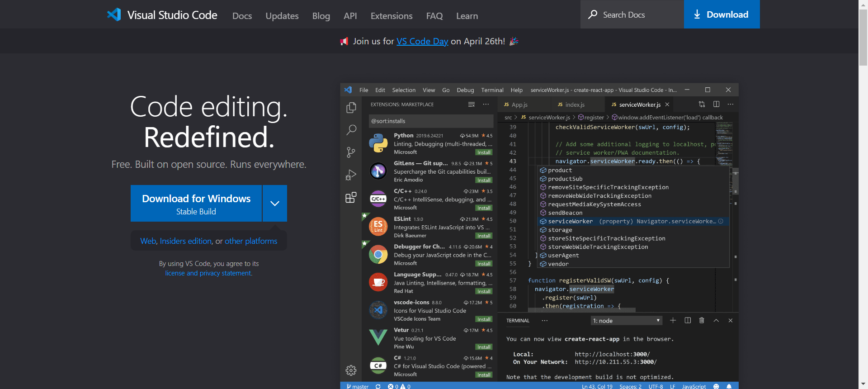The height and width of the screenshot is (389, 868).
Task: Click the Visual Studio Code logo icon
Action: [114, 15]
